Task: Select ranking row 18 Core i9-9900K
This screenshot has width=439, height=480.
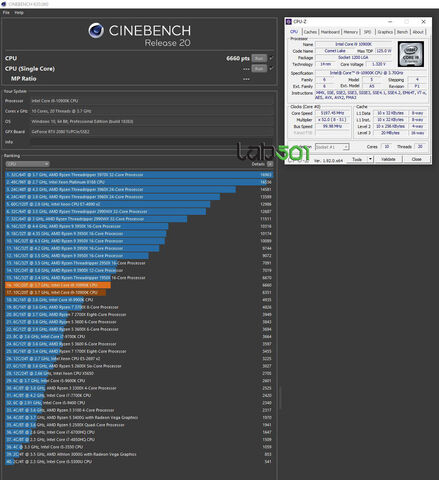Action: 139,300
